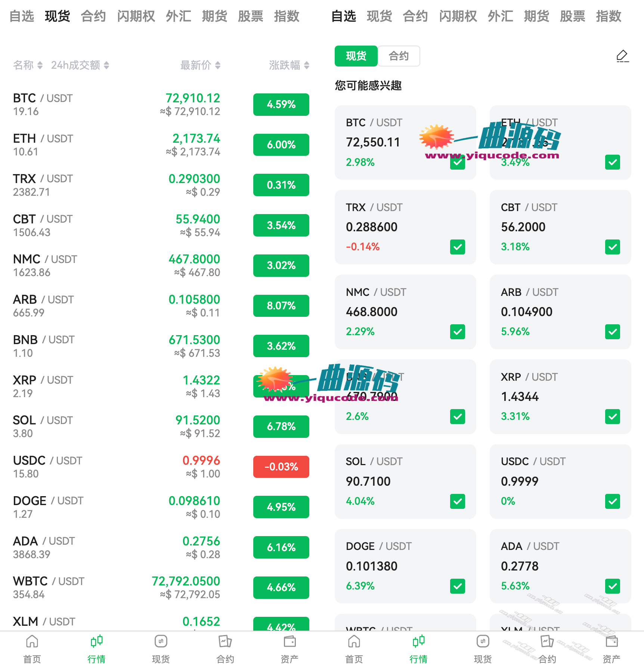Click the edit pencil icon
644x668 pixels.
click(x=622, y=56)
